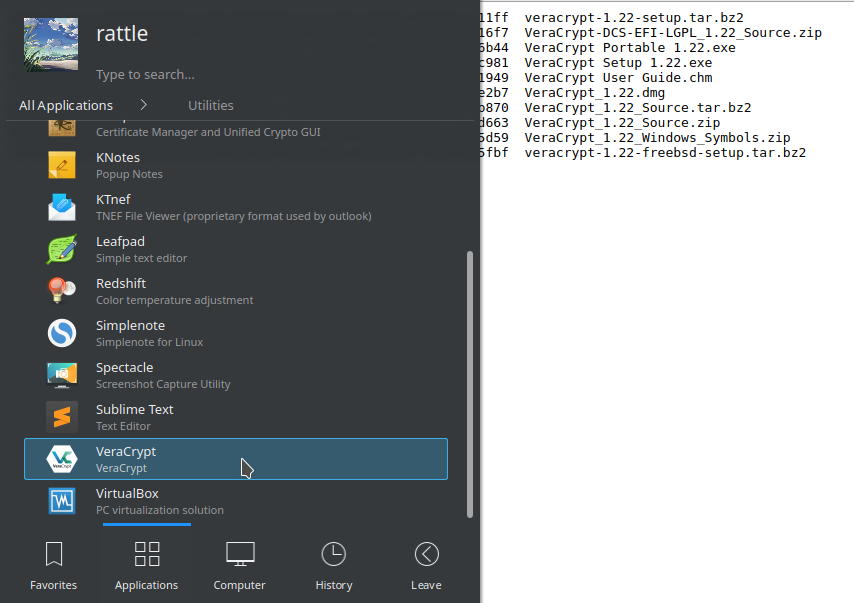Viewport: 854px width, 603px height.
Task: Click Computer monitor icon
Action: click(x=240, y=554)
